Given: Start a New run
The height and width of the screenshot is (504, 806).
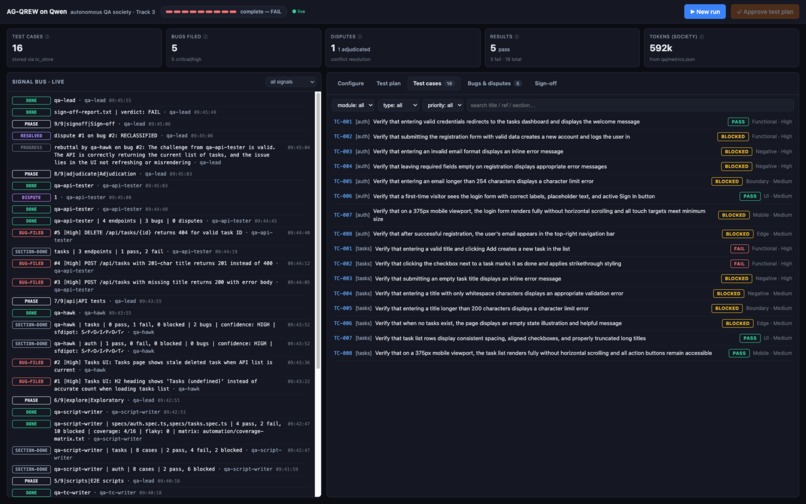Looking at the screenshot, I should coord(704,11).
